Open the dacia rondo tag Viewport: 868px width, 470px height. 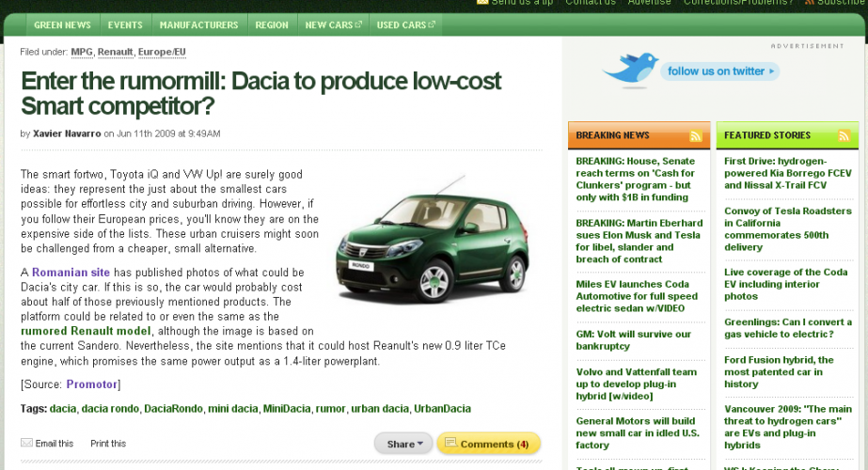pyautogui.click(x=110, y=409)
